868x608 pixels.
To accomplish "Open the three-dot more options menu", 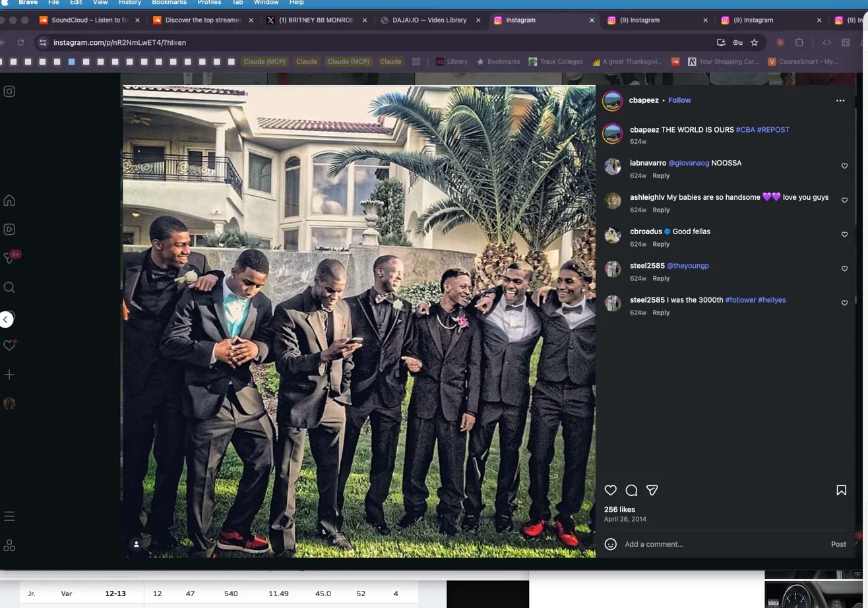I will pos(840,100).
